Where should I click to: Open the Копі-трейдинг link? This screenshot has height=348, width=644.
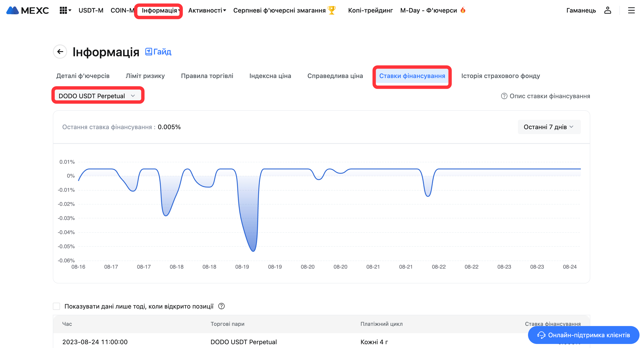(x=370, y=10)
